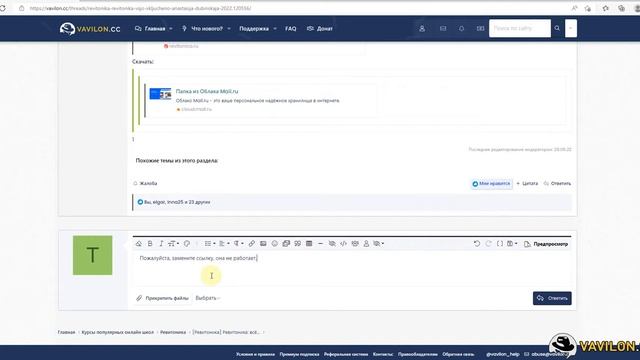Screen dimensions: 640x360
Task: Open the Главная menu
Action: click(x=151, y=29)
